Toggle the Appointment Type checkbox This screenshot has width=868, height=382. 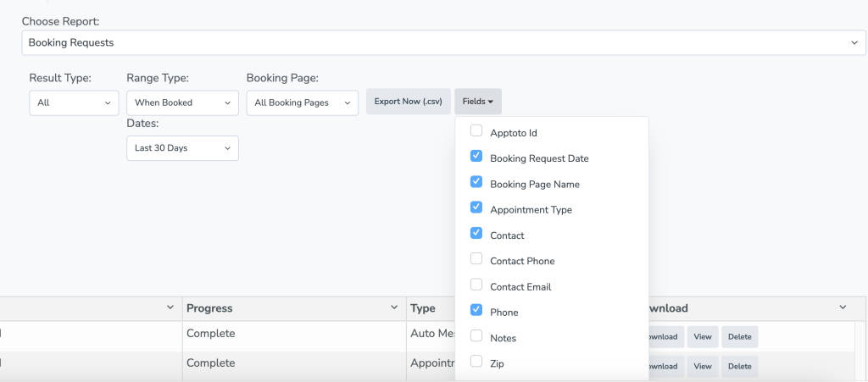tap(476, 208)
